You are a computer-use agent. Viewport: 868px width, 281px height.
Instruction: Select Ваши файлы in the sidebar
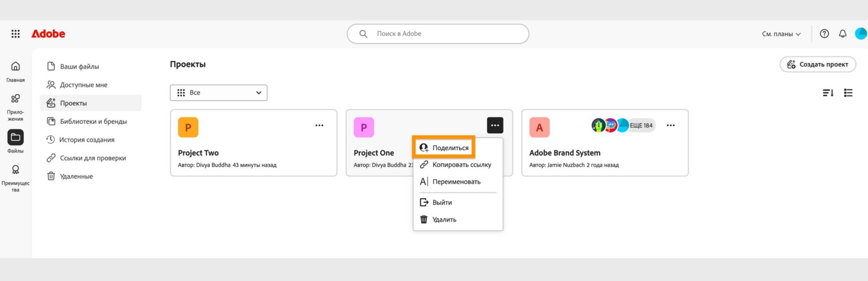[90, 67]
